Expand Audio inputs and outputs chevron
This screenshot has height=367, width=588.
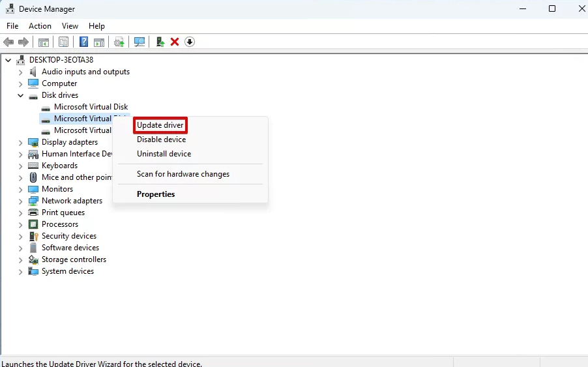pyautogui.click(x=21, y=72)
